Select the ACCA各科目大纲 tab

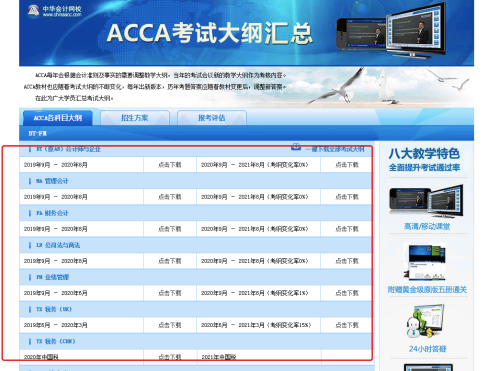point(58,118)
